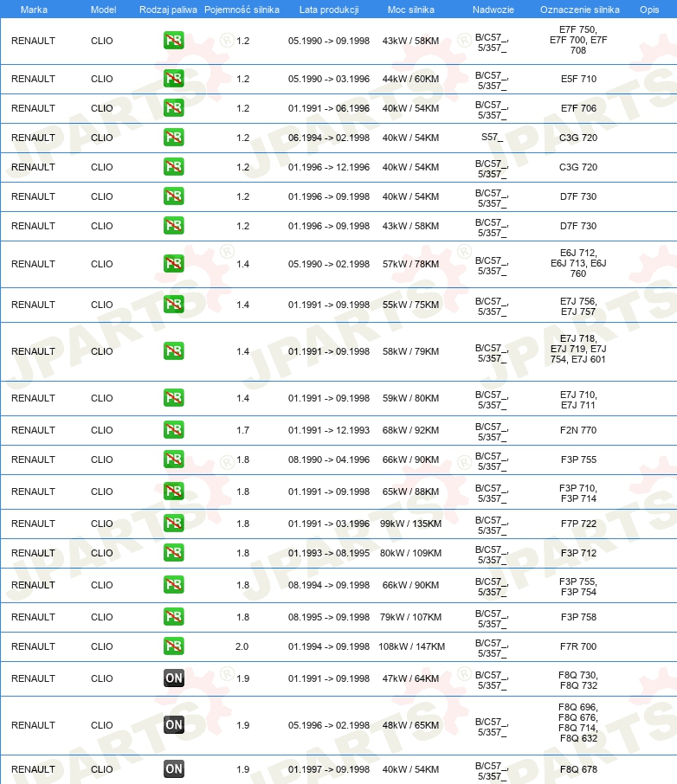Image resolution: width=677 pixels, height=784 pixels.
Task: Click petrol icon in 57kW / 78KM row
Action: (174, 264)
